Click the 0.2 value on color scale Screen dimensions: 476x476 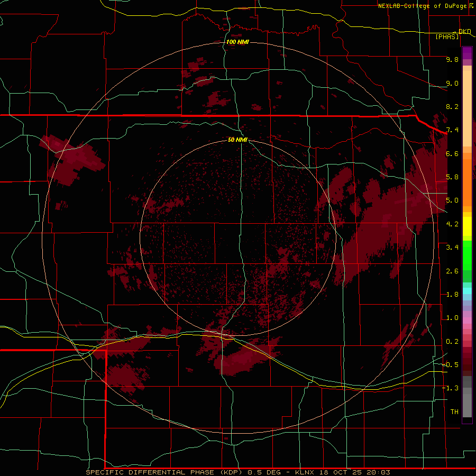coord(452,342)
